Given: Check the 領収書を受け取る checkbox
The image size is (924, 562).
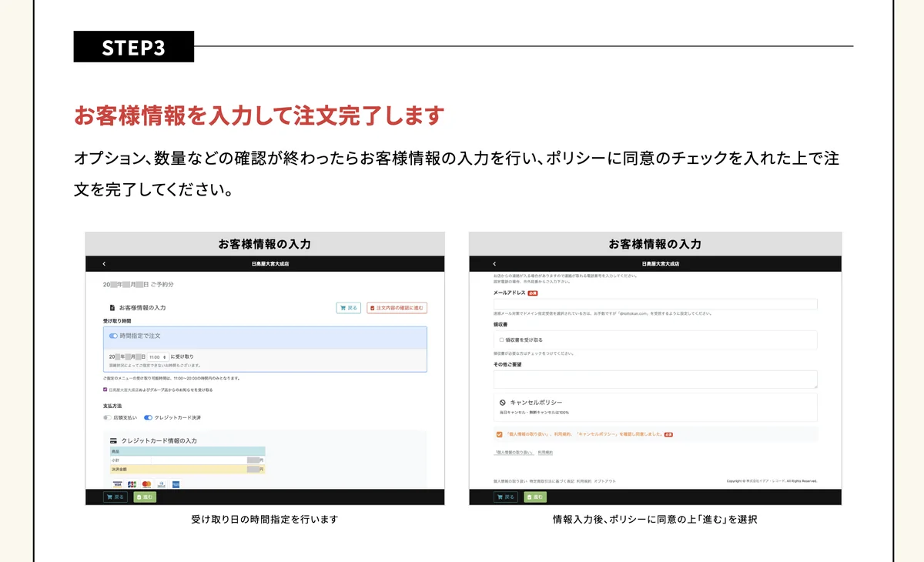Looking at the screenshot, I should [501, 340].
